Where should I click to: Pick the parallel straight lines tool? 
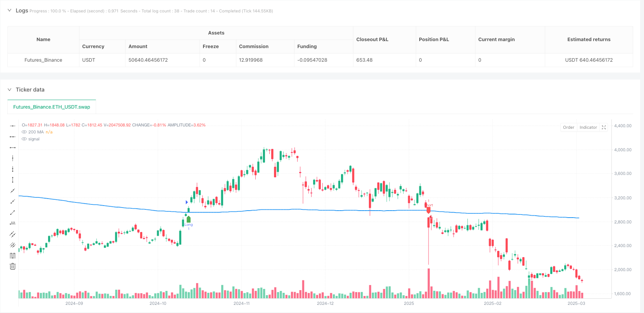[x=13, y=234]
